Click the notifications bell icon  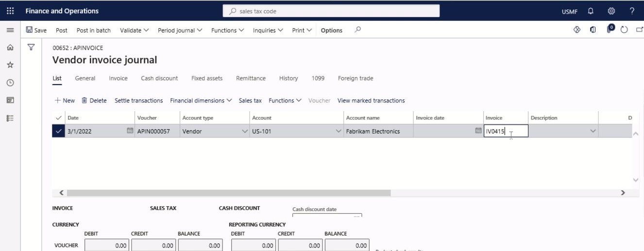(591, 11)
